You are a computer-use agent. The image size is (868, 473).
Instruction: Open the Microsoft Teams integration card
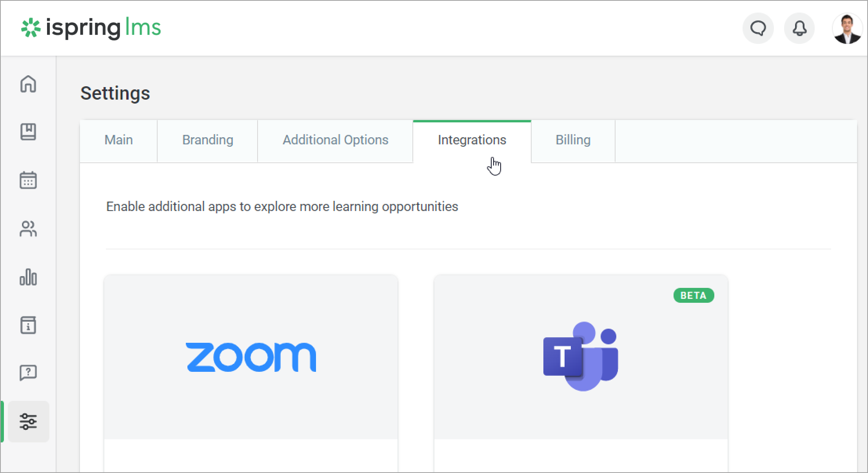tap(581, 357)
